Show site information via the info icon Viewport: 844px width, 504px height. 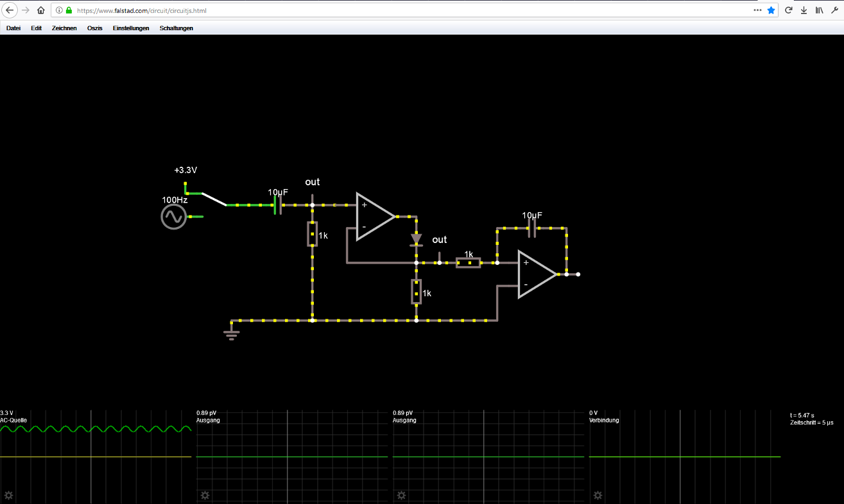coord(59,11)
